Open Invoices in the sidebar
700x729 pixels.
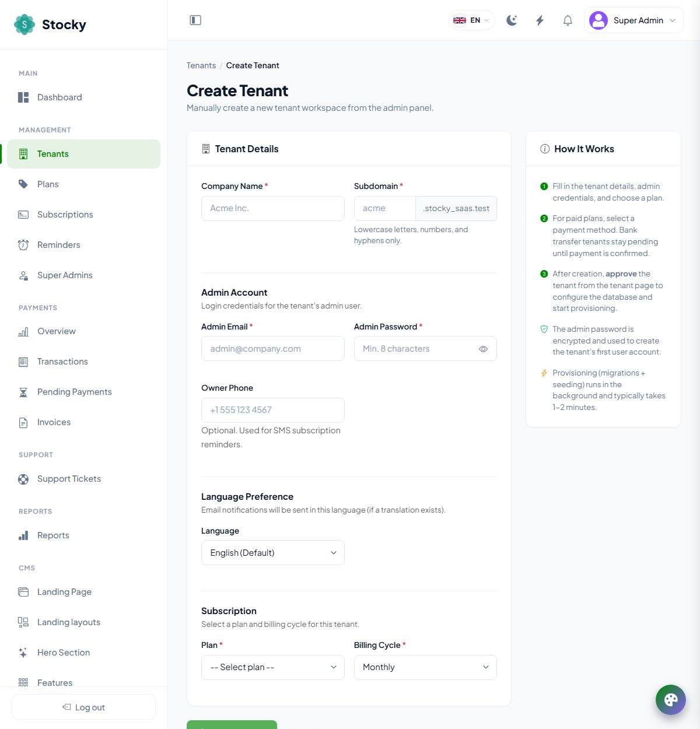click(x=83, y=422)
